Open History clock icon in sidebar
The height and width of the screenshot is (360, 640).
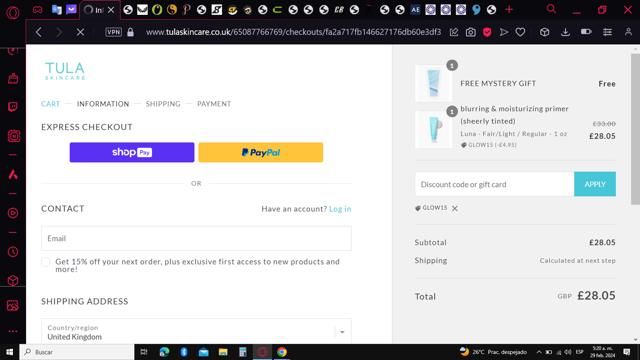coord(13,252)
